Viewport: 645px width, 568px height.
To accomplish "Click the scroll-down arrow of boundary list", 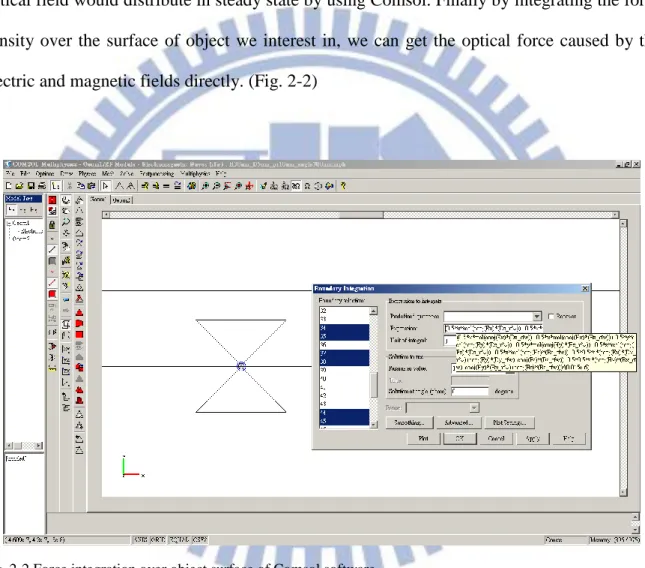I will tap(374, 425).
